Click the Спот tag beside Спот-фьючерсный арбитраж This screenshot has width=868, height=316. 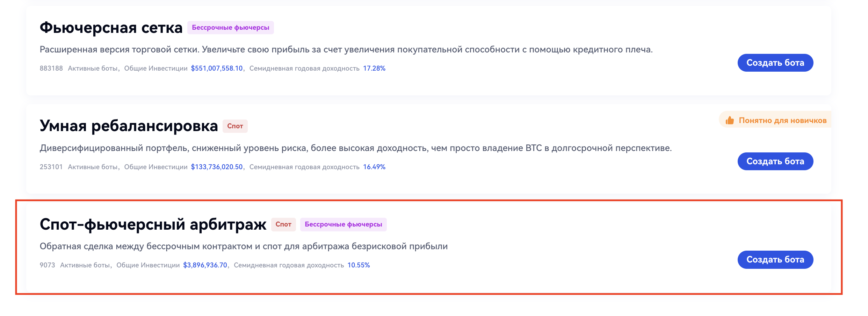[x=283, y=224]
